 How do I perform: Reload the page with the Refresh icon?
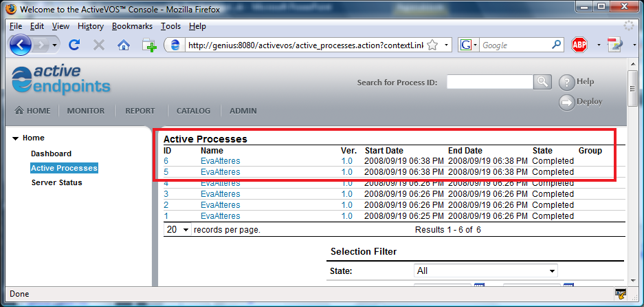74,45
